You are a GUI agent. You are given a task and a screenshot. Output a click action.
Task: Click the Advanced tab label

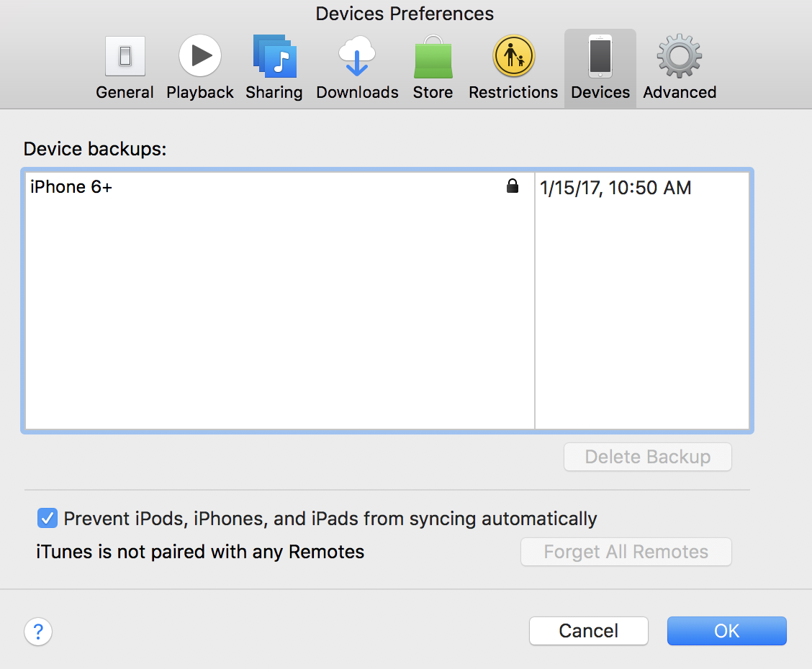click(x=680, y=92)
